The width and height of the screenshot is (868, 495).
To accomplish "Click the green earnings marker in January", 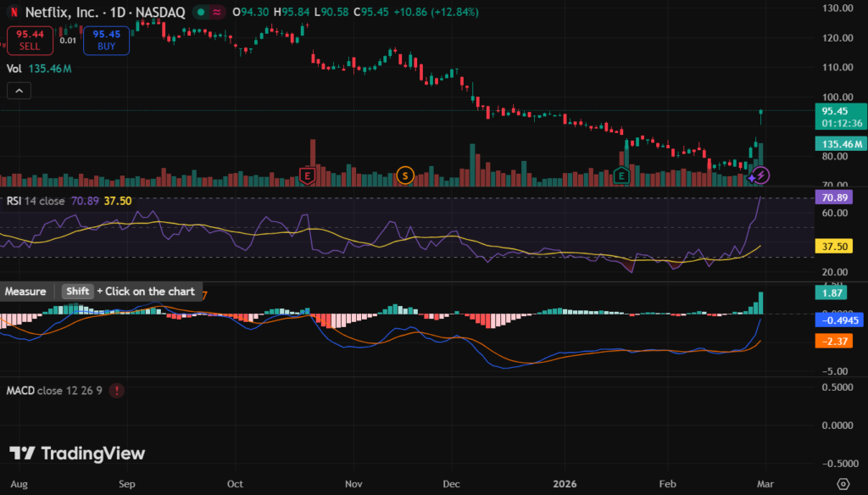I will coord(621,175).
